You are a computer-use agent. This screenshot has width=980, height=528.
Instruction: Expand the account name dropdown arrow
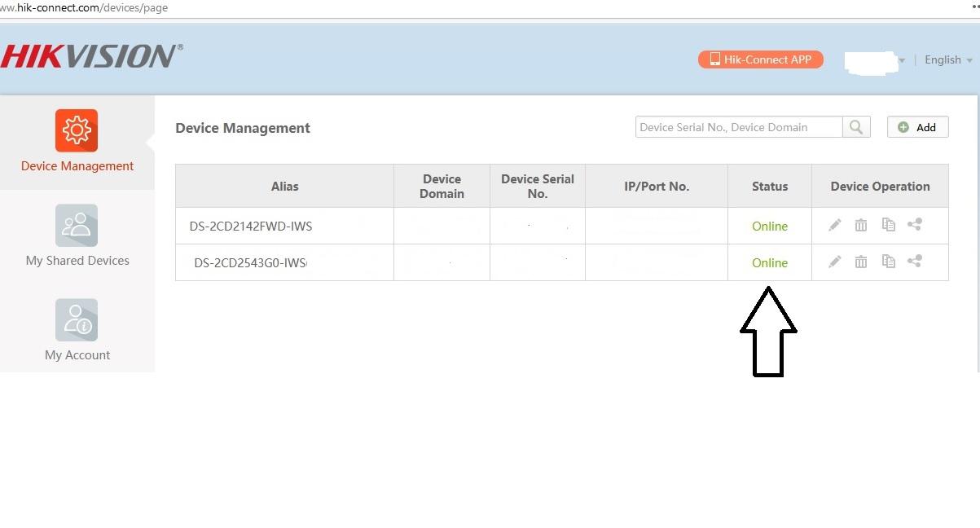coord(902,61)
